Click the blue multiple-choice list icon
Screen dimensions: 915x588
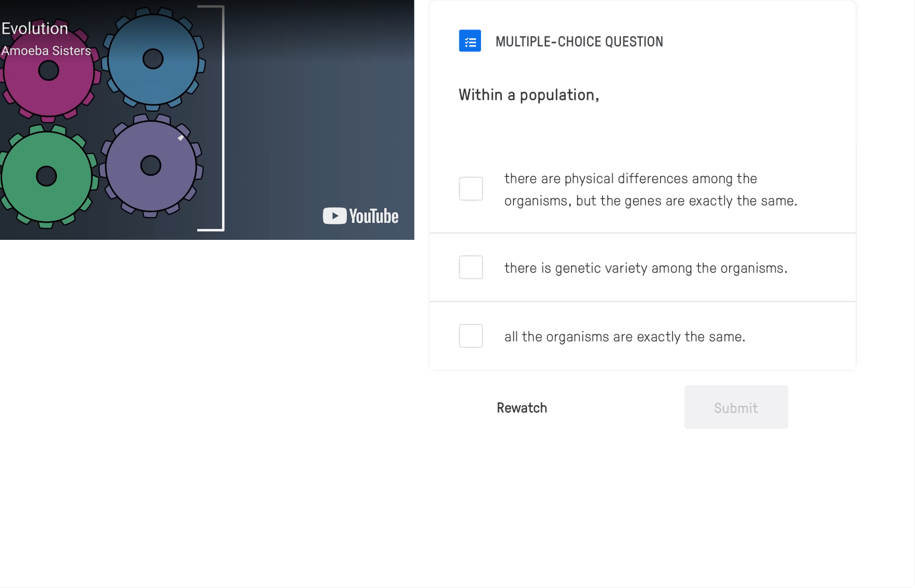[470, 41]
